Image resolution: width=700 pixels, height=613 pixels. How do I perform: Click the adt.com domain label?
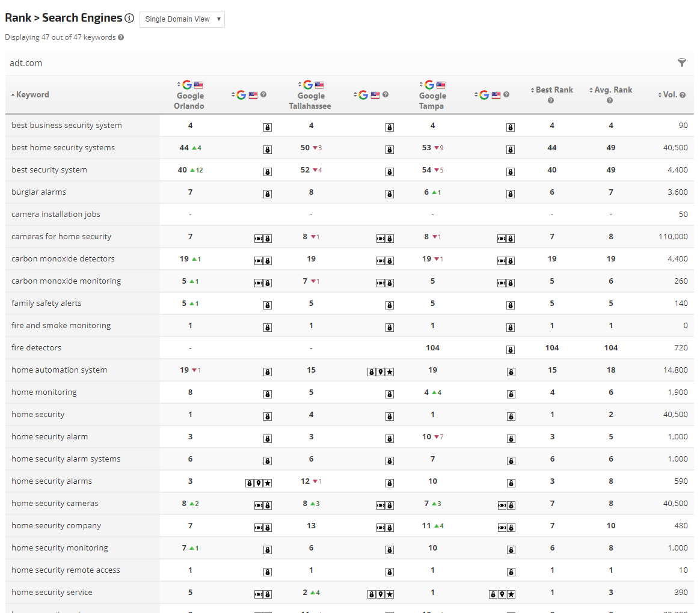(26, 63)
